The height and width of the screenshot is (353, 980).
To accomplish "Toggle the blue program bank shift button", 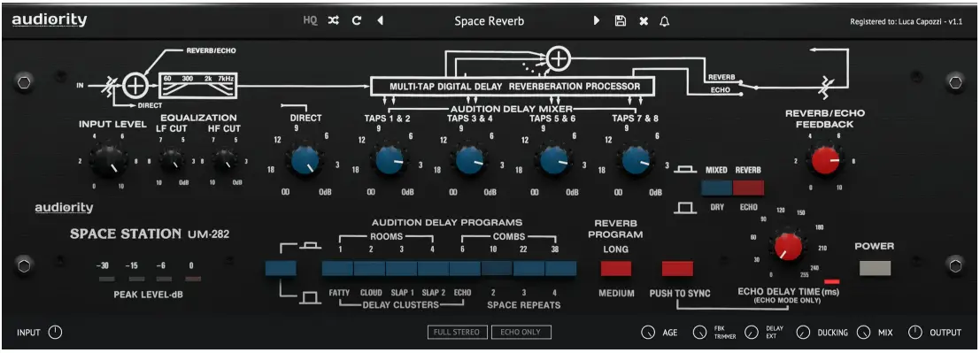I will [x=281, y=269].
